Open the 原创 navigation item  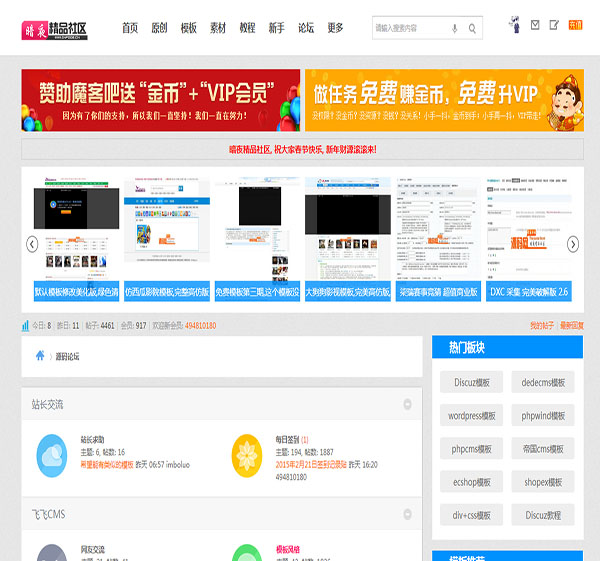[159, 28]
